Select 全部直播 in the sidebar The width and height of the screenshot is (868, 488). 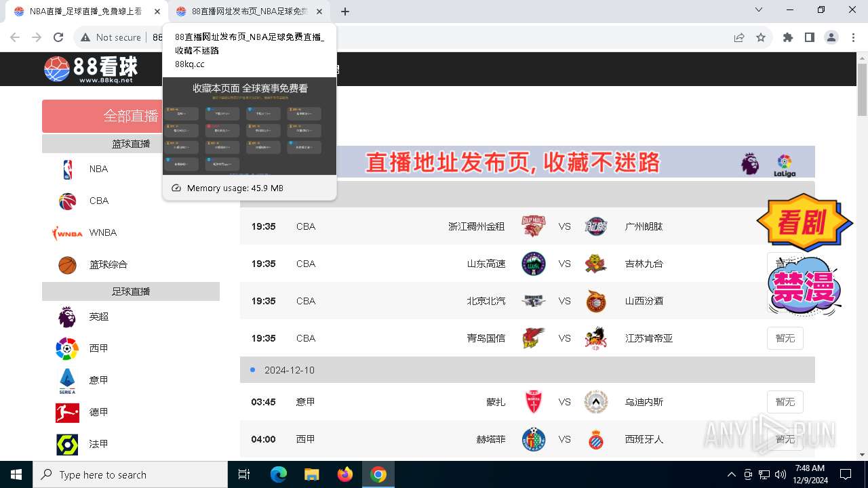[131, 116]
